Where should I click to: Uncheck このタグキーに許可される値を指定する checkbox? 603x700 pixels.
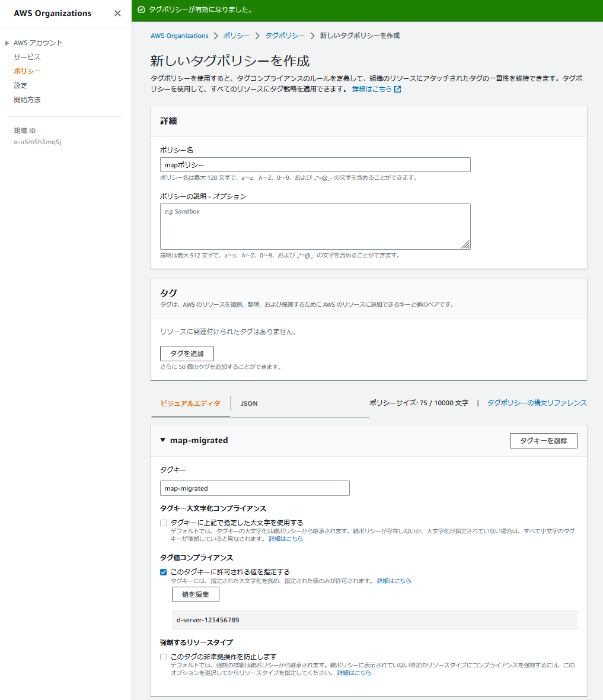coord(164,572)
